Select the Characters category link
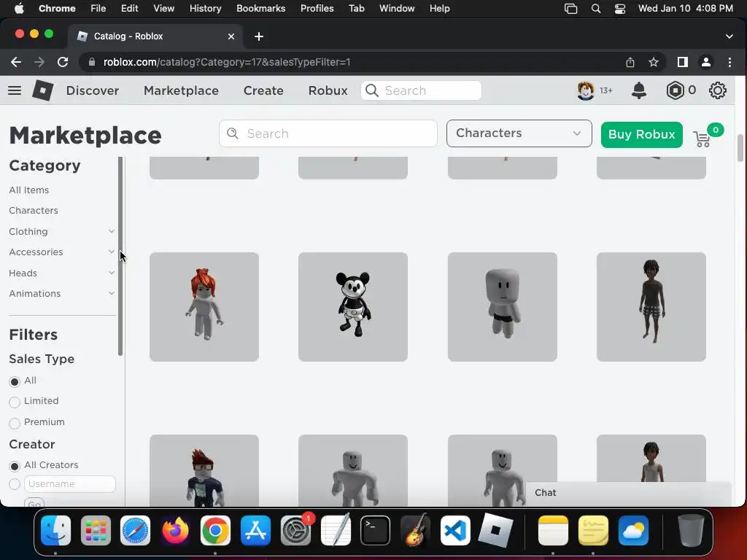The height and width of the screenshot is (560, 747). click(x=34, y=211)
